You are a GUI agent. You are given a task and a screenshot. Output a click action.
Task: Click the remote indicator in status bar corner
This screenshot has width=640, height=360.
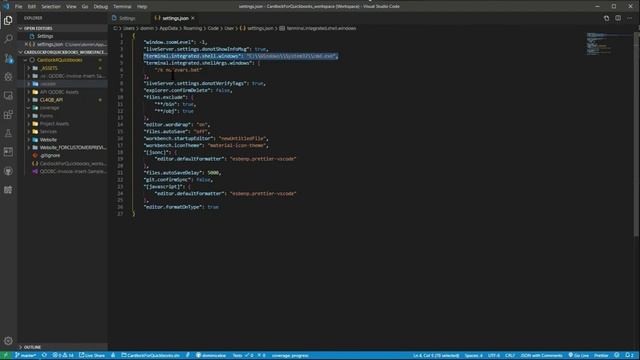(x=6, y=356)
